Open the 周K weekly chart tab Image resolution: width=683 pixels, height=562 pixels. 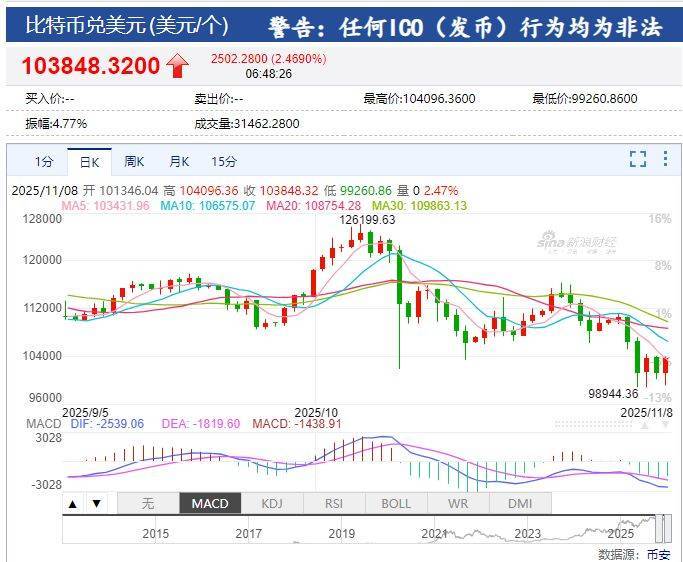(134, 162)
